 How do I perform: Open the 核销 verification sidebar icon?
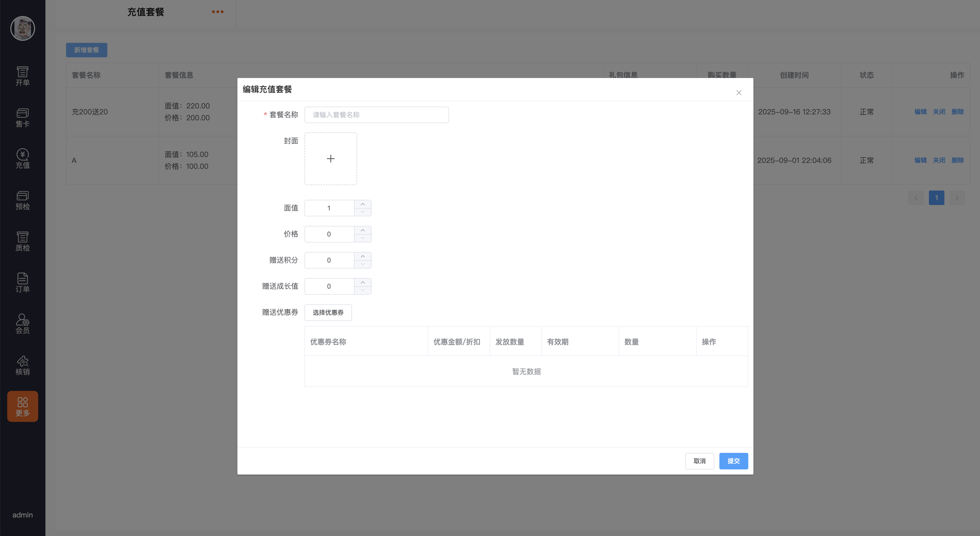[22, 365]
